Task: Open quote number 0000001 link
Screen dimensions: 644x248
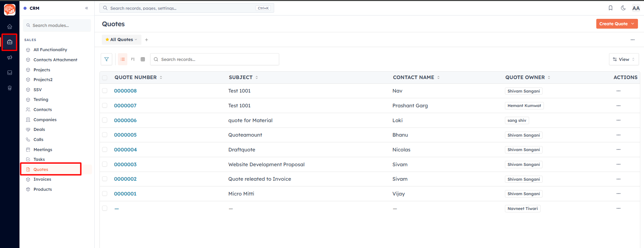Action: click(x=125, y=193)
